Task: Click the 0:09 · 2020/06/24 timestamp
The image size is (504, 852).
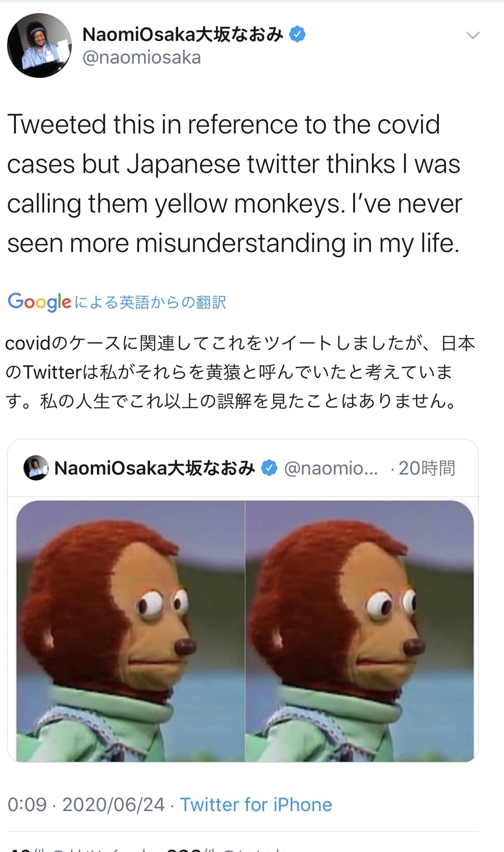Action: [x=86, y=805]
